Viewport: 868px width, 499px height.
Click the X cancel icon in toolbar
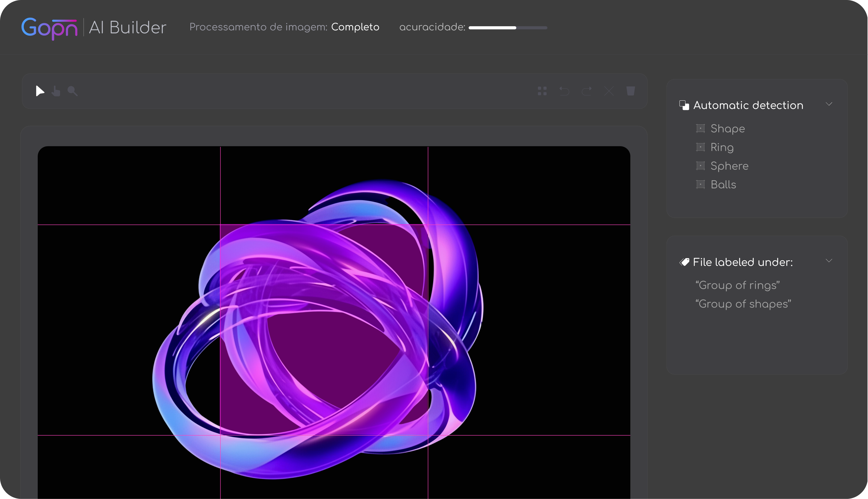(609, 91)
